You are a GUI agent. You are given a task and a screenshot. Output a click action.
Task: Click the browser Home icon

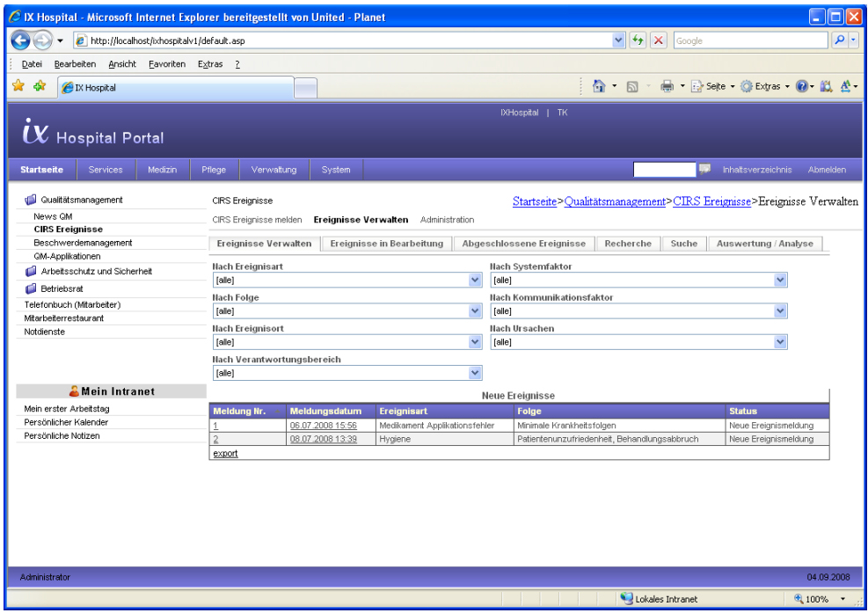click(597, 88)
